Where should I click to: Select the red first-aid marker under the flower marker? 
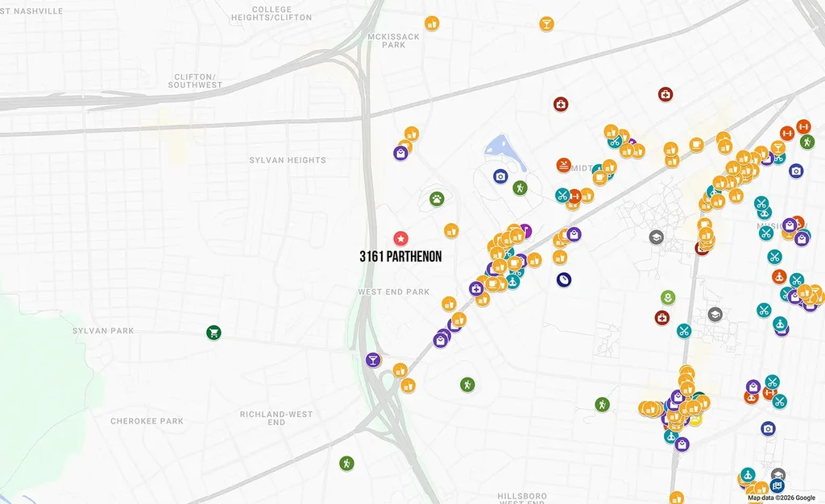coord(662,317)
